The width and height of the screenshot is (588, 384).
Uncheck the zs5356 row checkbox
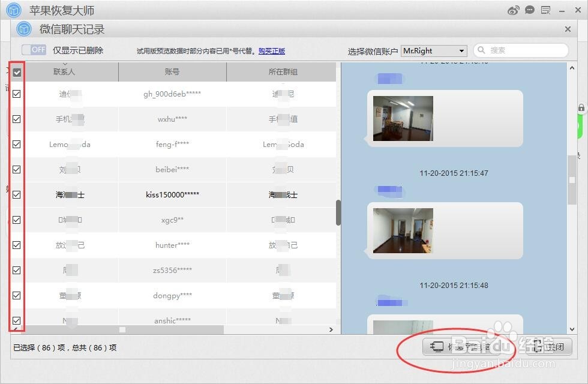tap(17, 270)
